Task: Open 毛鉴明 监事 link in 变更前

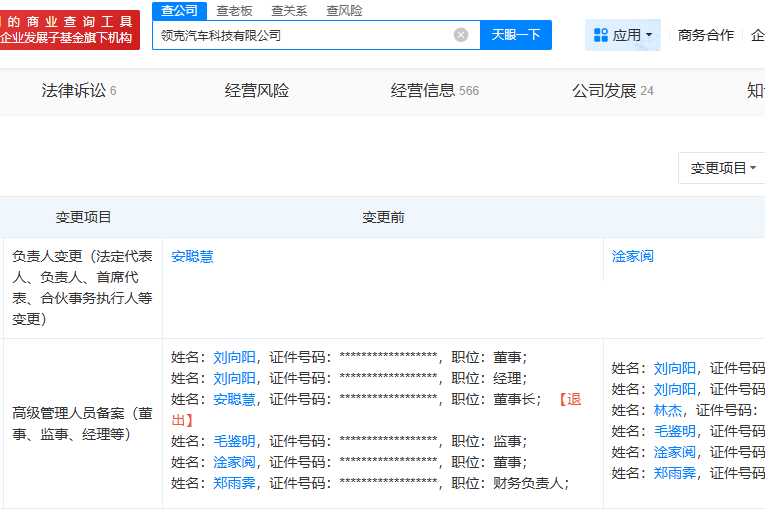Action: [x=234, y=441]
